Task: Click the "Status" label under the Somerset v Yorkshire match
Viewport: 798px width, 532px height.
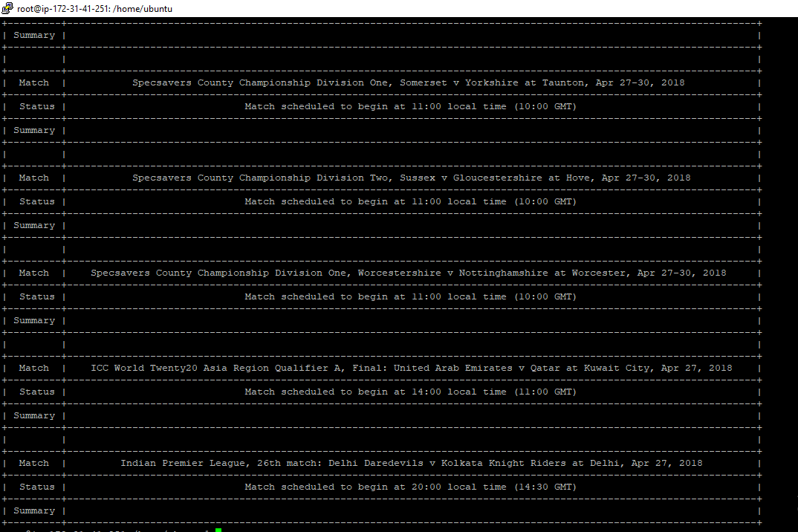Action: [36, 106]
